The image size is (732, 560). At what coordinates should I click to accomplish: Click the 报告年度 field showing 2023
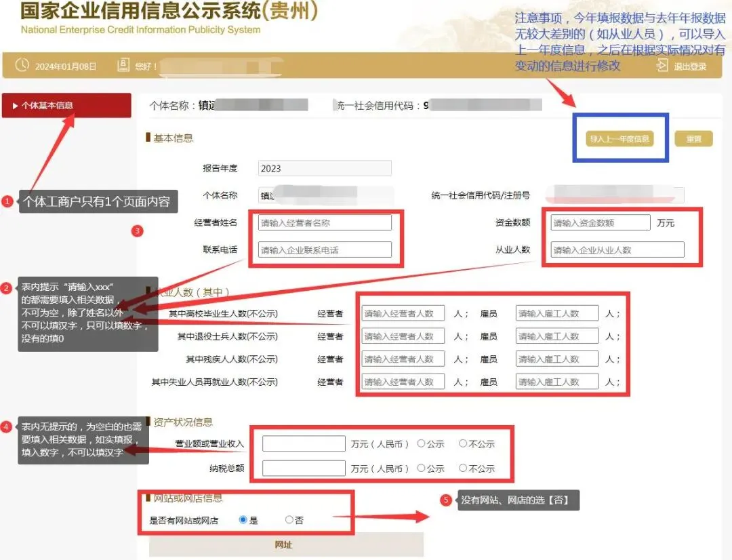[x=324, y=167]
